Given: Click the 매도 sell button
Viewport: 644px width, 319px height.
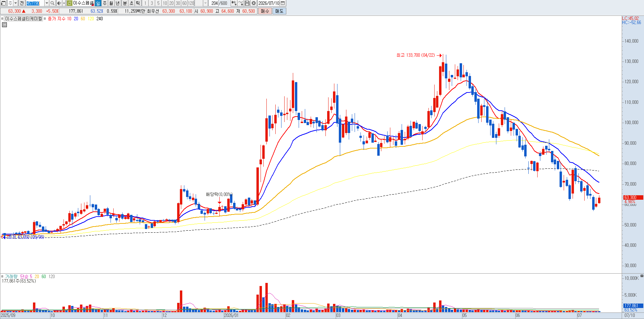Looking at the screenshot, I should coord(279,11).
